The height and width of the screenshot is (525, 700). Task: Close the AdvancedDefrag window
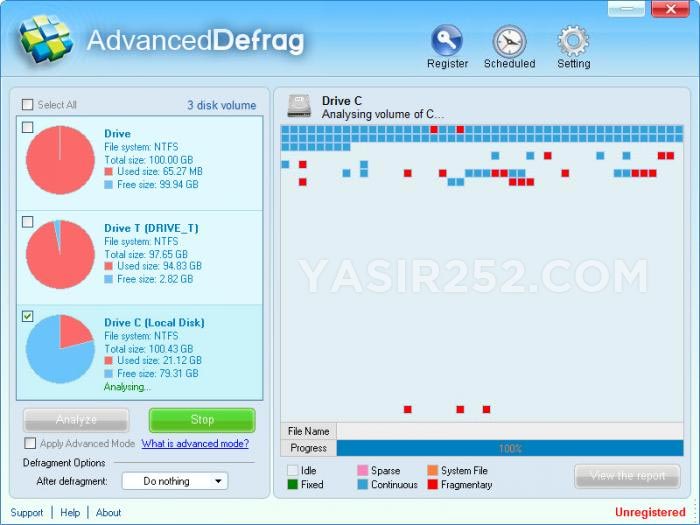pyautogui.click(x=670, y=8)
